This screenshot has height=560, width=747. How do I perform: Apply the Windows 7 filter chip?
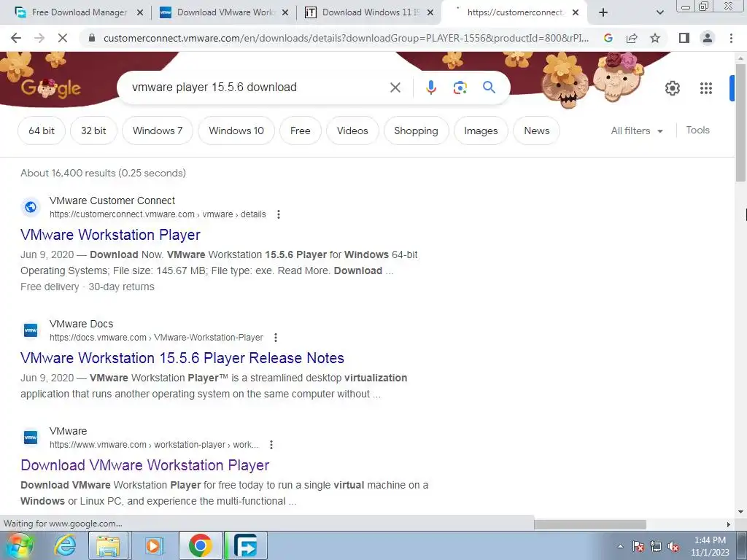pos(158,131)
